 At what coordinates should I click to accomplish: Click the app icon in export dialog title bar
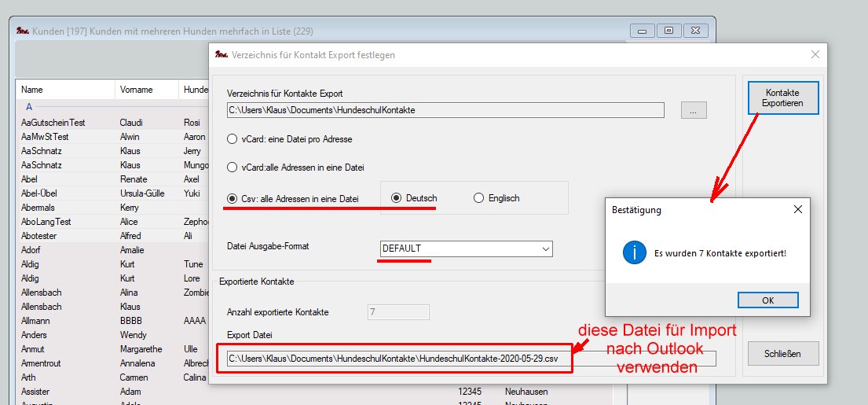221,55
